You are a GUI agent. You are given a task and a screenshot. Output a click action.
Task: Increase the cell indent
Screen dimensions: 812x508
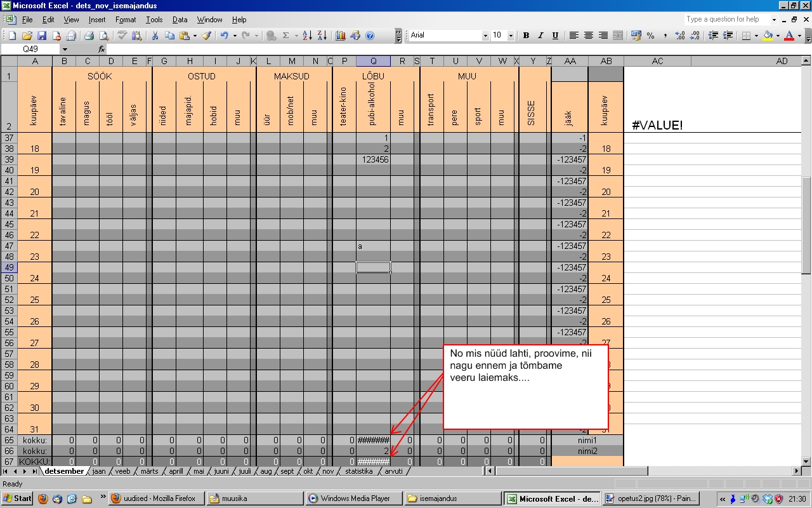(x=728, y=36)
